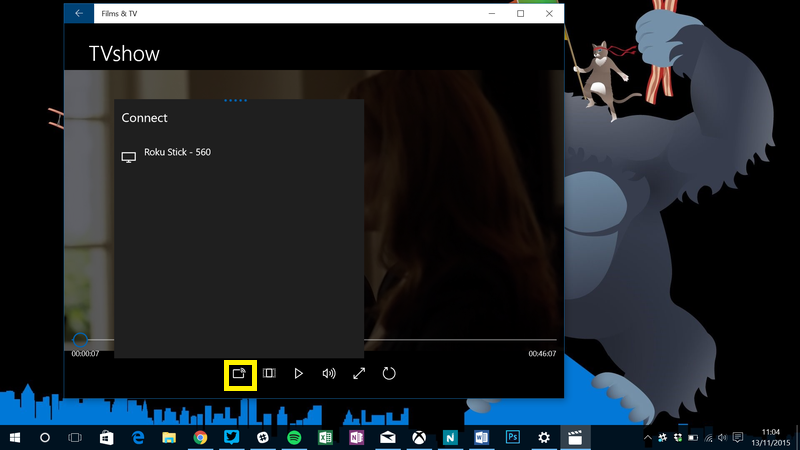
Task: Open Spotify from taskbar
Action: click(294, 438)
